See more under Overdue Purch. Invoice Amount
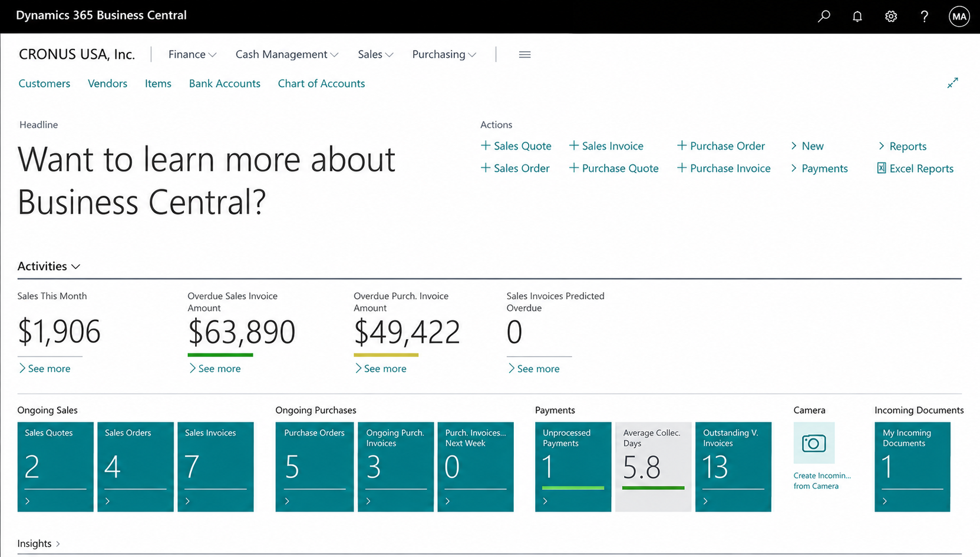 (x=380, y=369)
